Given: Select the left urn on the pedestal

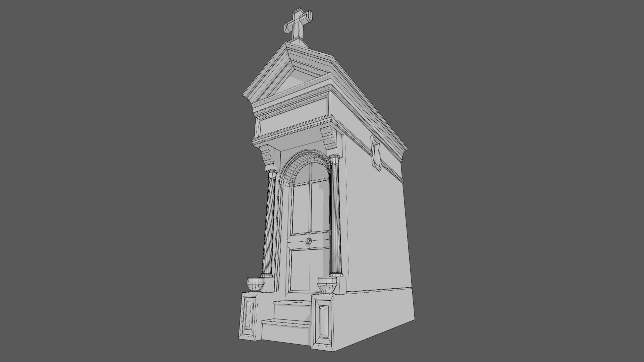Looking at the screenshot, I should [256, 285].
